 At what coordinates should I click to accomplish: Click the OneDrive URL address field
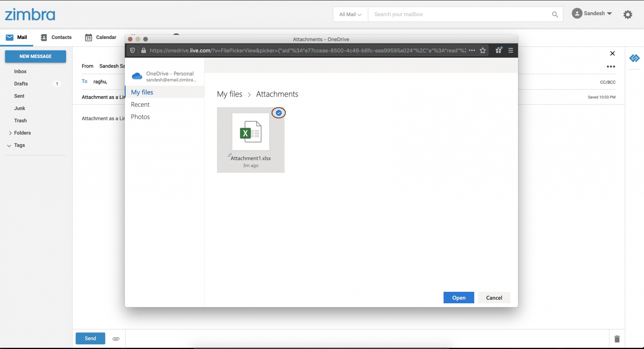coord(308,50)
